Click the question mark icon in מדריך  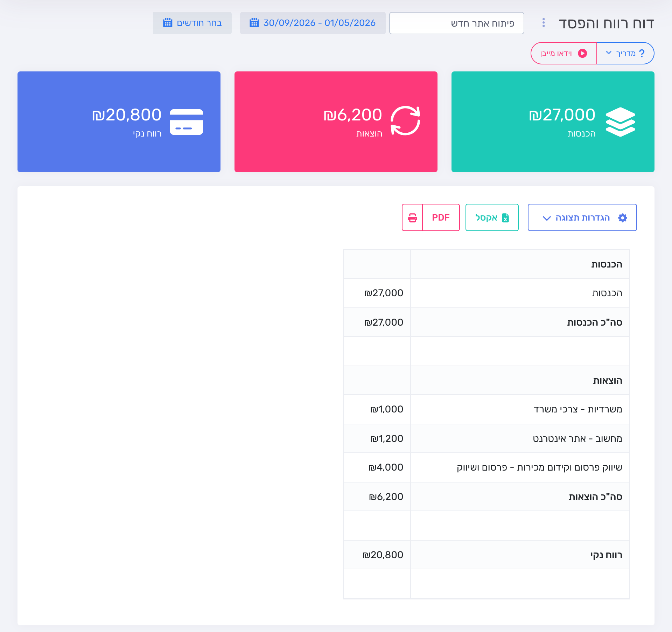pos(642,53)
